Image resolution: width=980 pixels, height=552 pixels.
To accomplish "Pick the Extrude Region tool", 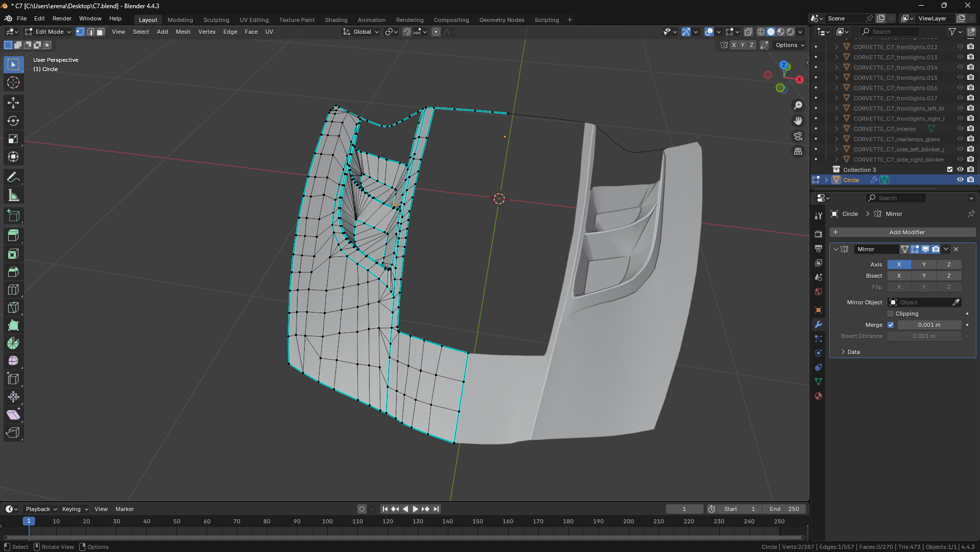I will (x=13, y=236).
